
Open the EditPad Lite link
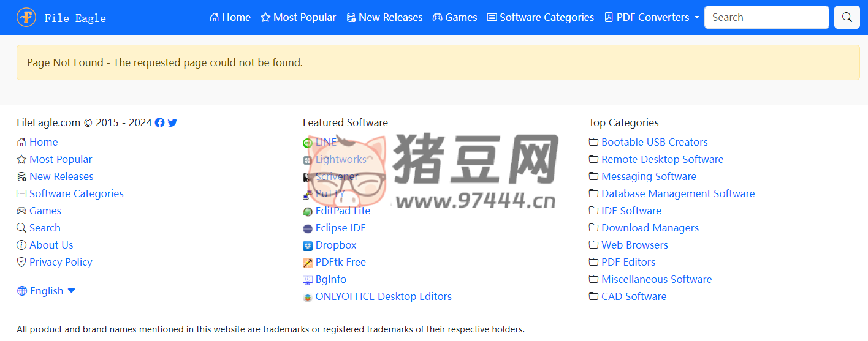point(343,211)
